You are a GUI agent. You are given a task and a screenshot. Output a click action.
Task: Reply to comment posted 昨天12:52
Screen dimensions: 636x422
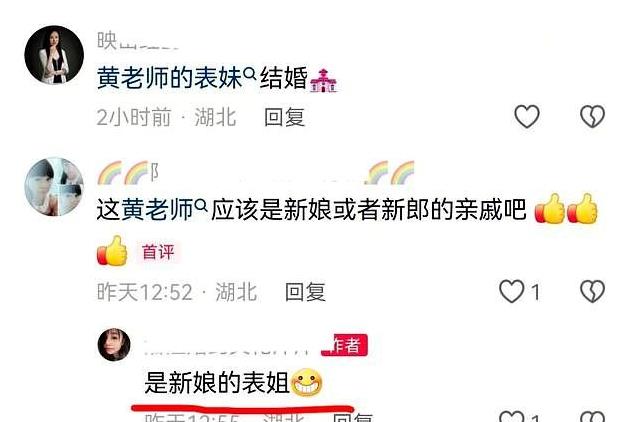point(305,292)
